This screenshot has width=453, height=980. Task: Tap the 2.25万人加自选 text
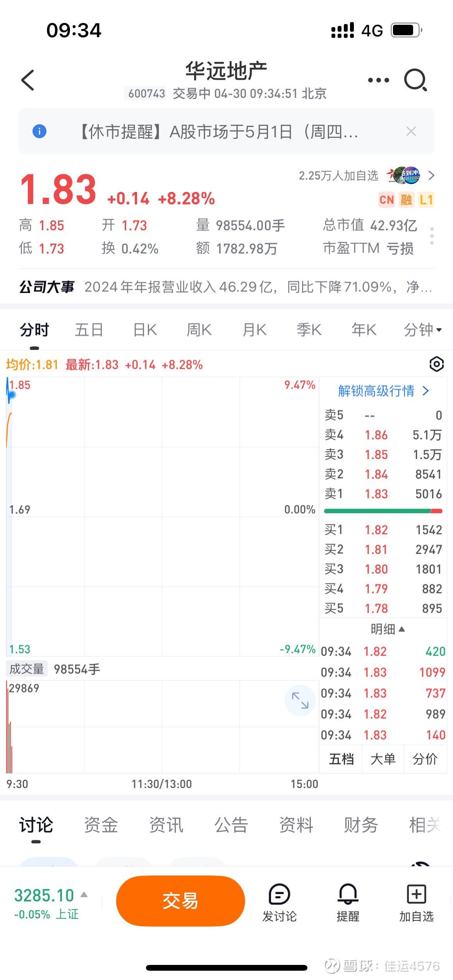pyautogui.click(x=338, y=176)
